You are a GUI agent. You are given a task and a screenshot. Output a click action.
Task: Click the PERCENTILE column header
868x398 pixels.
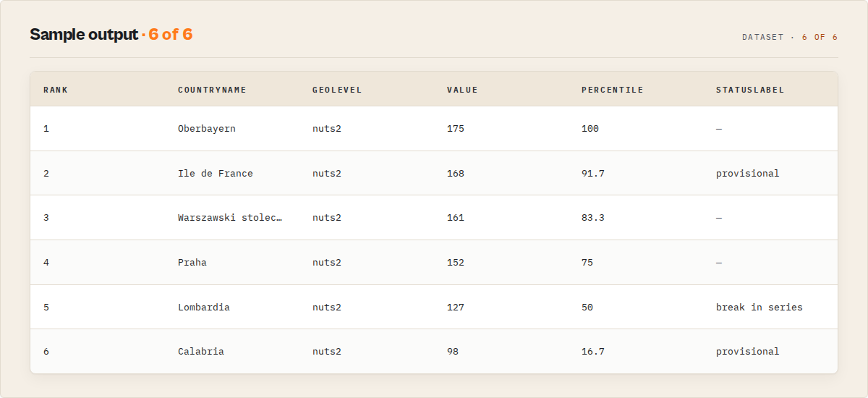tap(612, 90)
